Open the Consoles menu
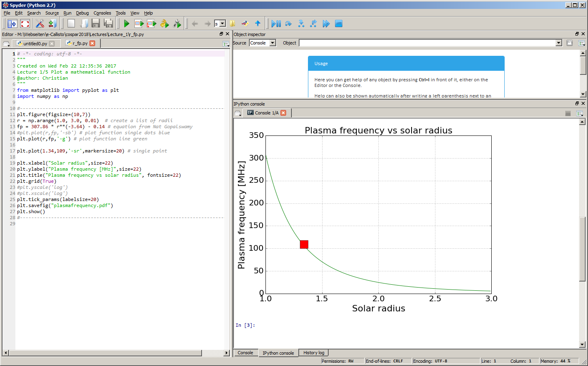The height and width of the screenshot is (366, 588). point(102,13)
